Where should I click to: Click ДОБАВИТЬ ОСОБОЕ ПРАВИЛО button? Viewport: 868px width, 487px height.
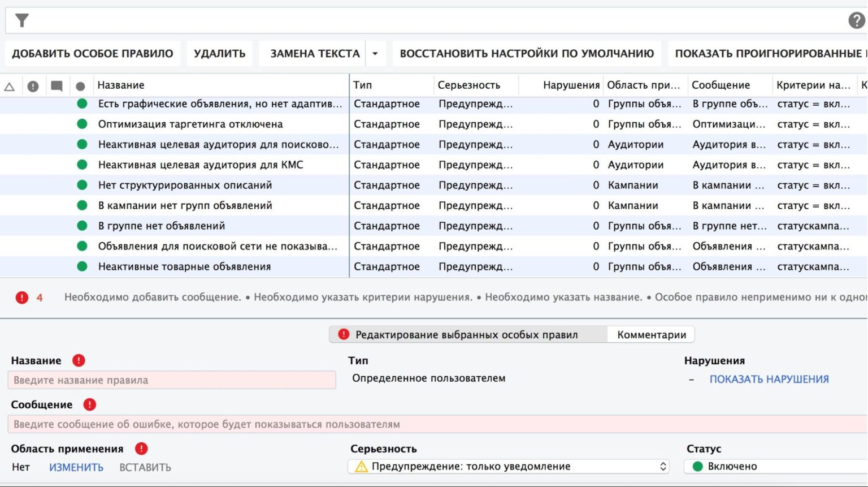click(93, 53)
